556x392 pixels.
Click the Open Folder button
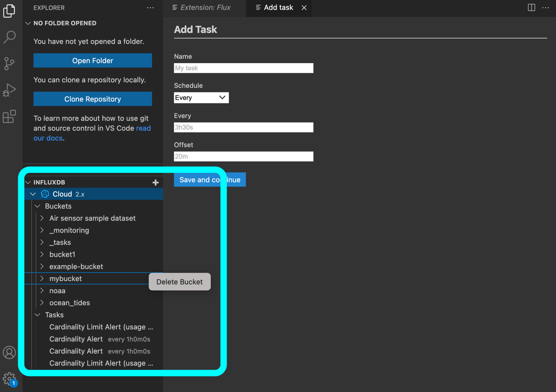92,60
